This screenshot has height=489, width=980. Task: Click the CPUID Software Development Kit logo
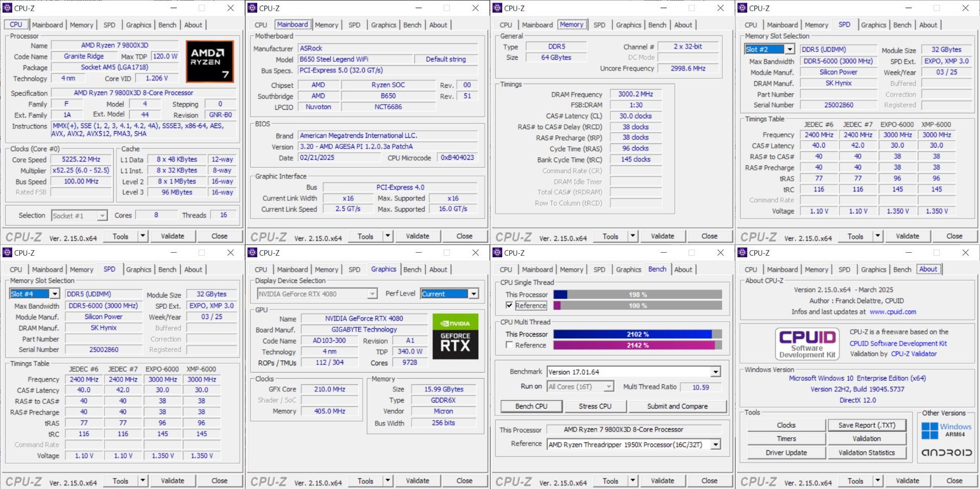point(806,344)
